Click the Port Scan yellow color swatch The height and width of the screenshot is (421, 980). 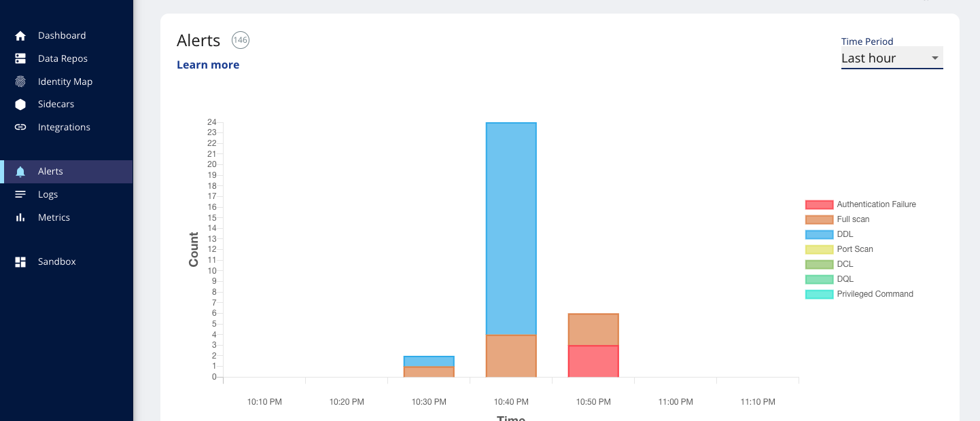pyautogui.click(x=819, y=249)
